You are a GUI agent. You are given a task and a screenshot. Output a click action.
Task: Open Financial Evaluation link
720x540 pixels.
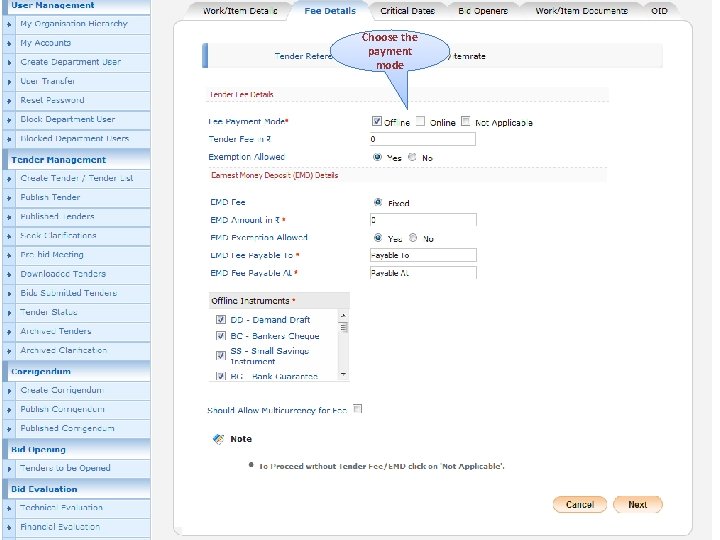click(x=60, y=527)
